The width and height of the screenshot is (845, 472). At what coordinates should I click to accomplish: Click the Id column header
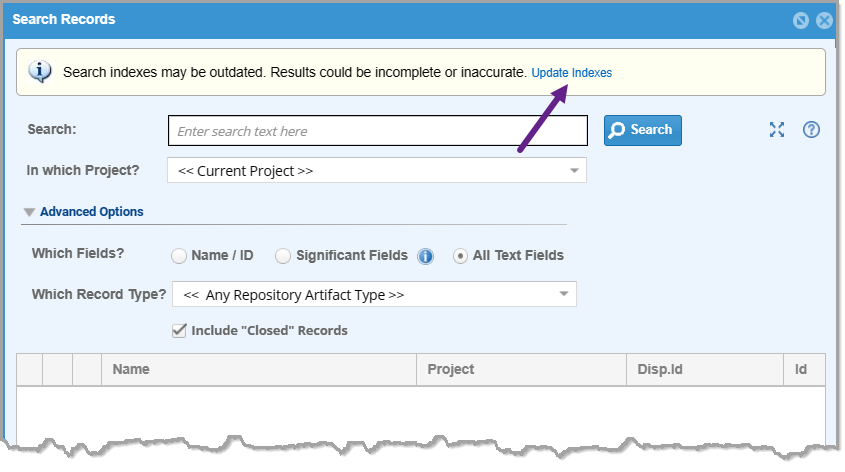pyautogui.click(x=804, y=370)
